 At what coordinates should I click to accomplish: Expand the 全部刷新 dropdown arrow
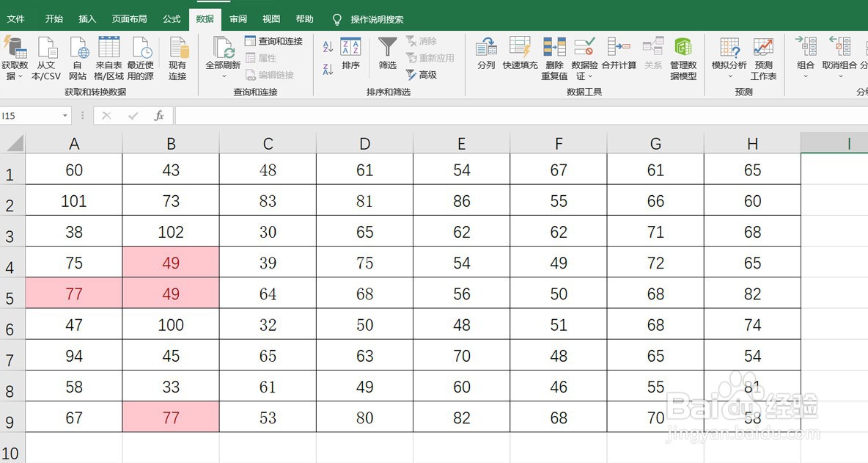(x=224, y=76)
